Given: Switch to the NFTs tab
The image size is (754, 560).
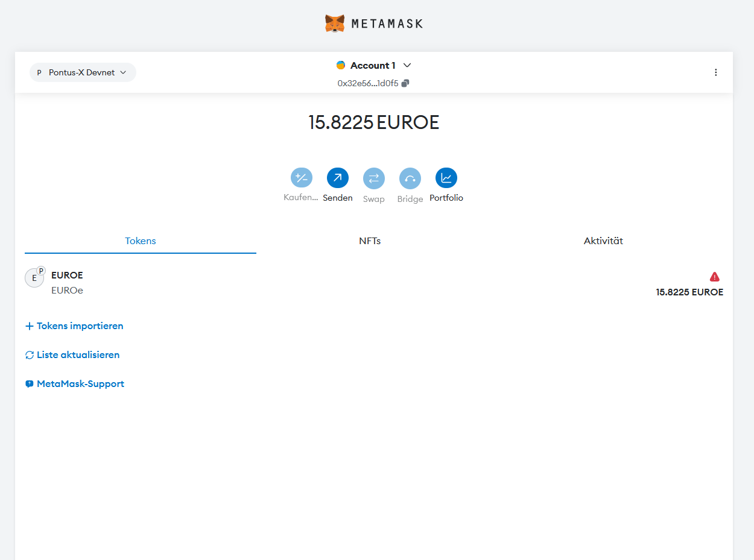Looking at the screenshot, I should pos(370,241).
